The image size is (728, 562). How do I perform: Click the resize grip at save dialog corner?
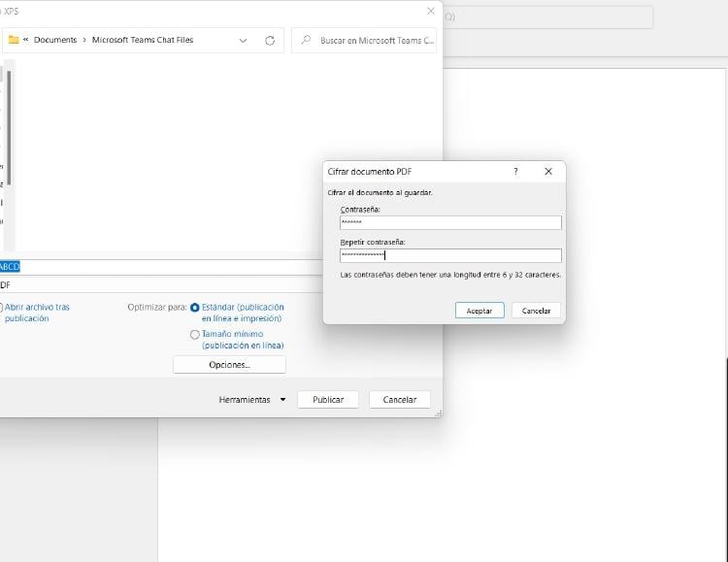[438, 413]
